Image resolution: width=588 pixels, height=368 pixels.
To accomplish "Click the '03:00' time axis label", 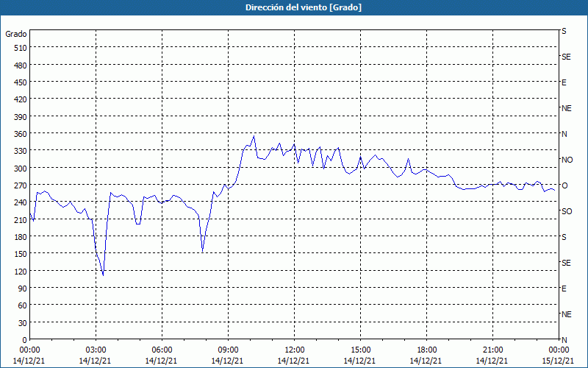I will coord(96,350).
